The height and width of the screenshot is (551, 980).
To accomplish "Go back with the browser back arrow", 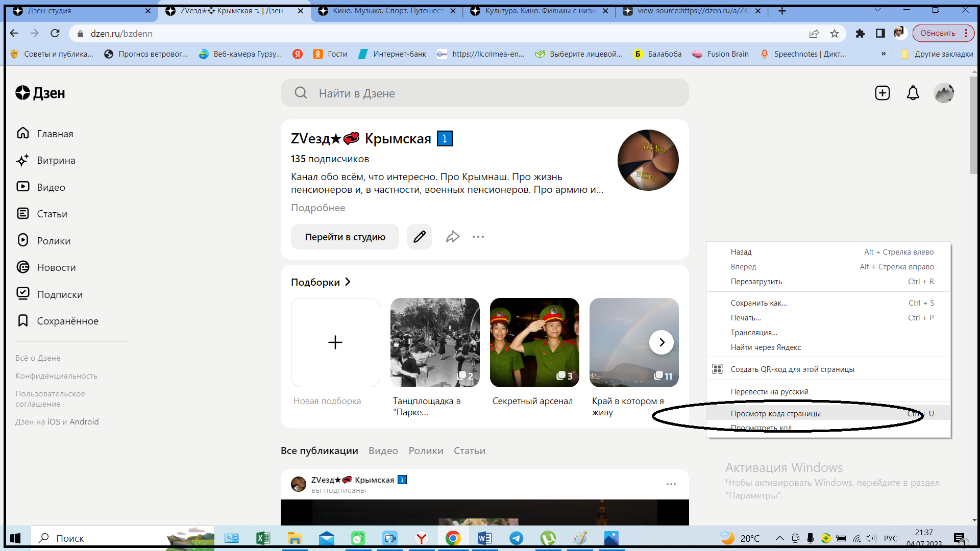I will point(14,33).
